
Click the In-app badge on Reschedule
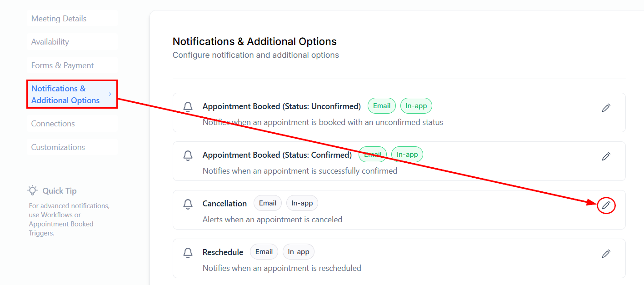click(x=299, y=252)
